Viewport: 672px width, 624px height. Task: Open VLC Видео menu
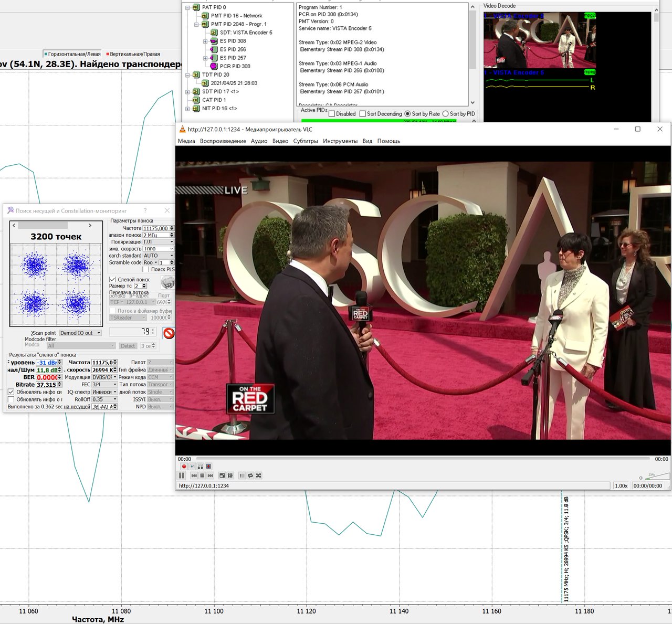[x=280, y=141]
